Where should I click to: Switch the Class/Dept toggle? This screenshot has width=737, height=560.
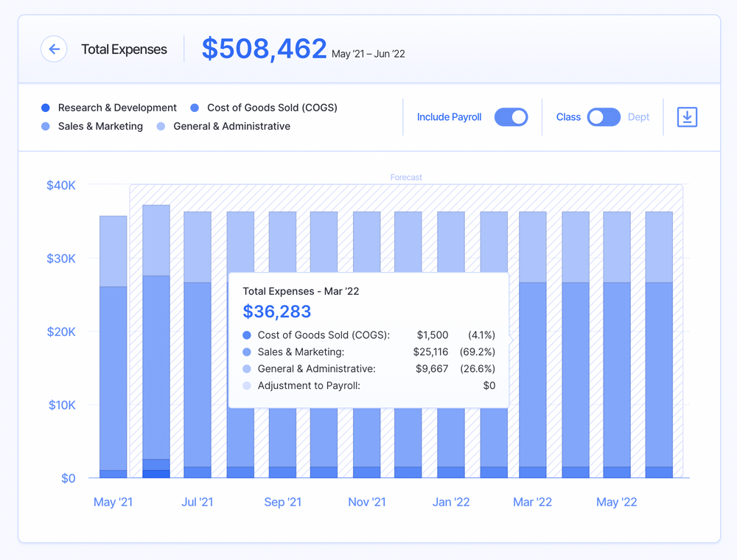click(x=604, y=117)
